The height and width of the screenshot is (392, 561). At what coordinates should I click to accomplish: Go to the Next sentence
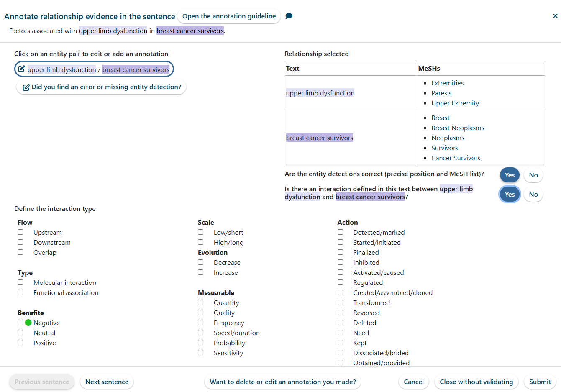(107, 382)
